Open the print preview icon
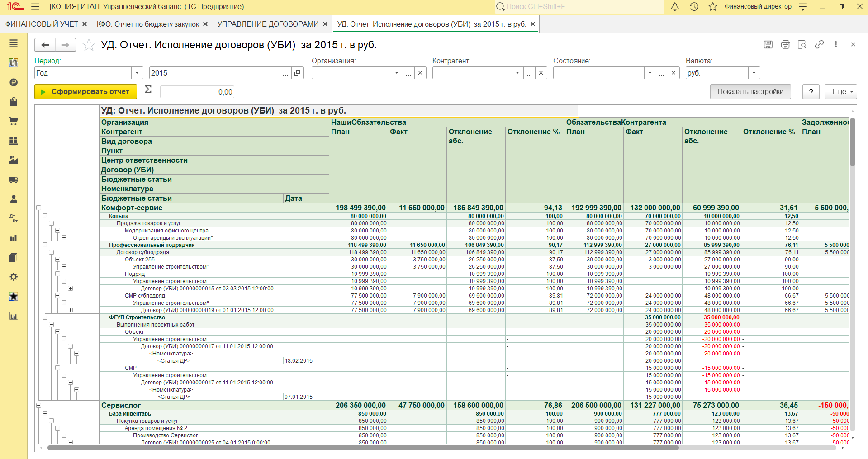The height and width of the screenshot is (459, 868). [x=802, y=44]
